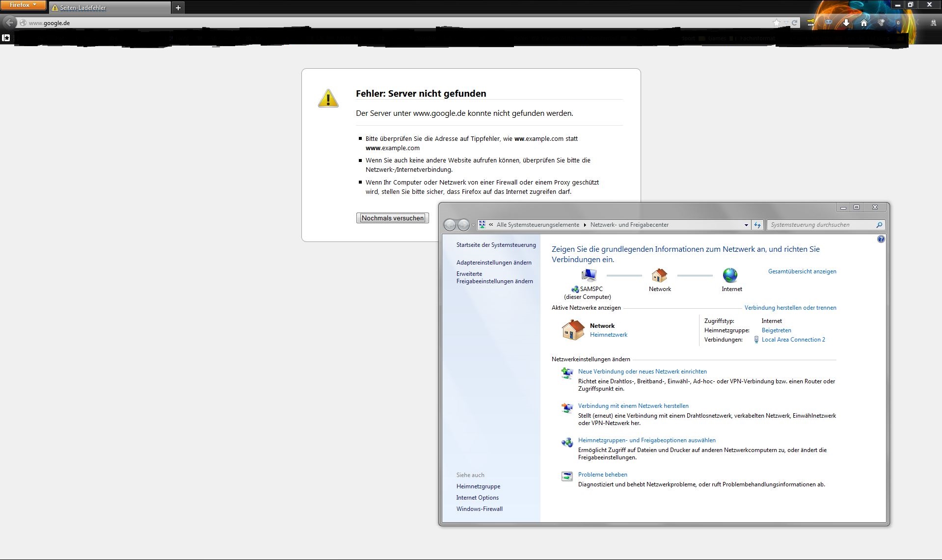Open Startseite der Systemsteuerung
Image resolution: width=942 pixels, height=560 pixels.
(x=496, y=245)
